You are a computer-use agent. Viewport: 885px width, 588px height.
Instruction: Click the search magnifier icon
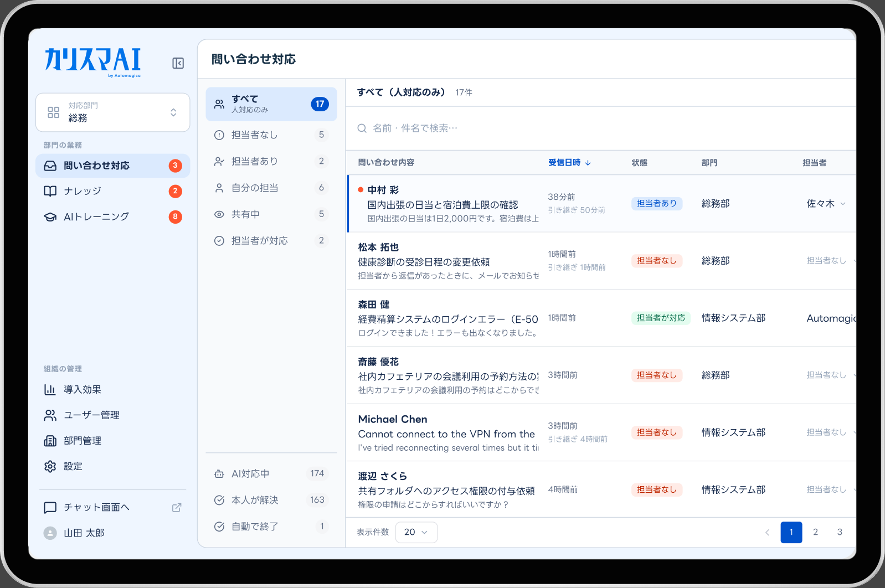tap(362, 128)
